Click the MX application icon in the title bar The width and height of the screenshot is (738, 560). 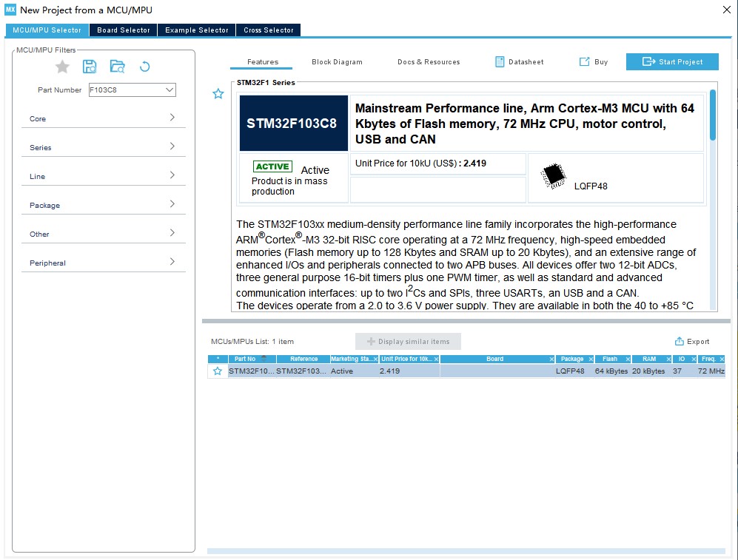coord(10,10)
